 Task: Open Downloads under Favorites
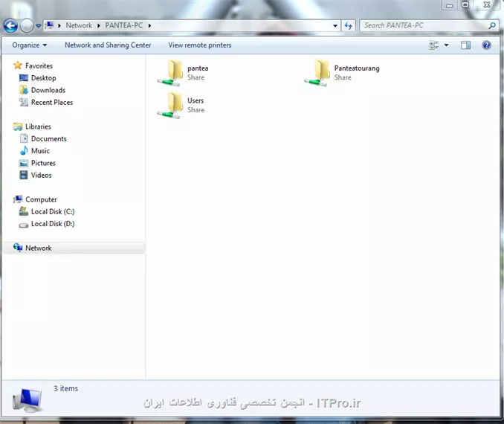[x=48, y=91]
